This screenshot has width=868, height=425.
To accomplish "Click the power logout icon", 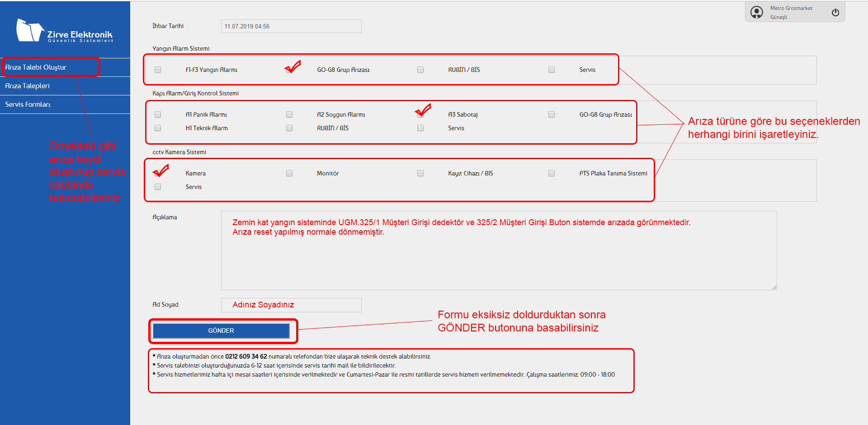I will 835,13.
